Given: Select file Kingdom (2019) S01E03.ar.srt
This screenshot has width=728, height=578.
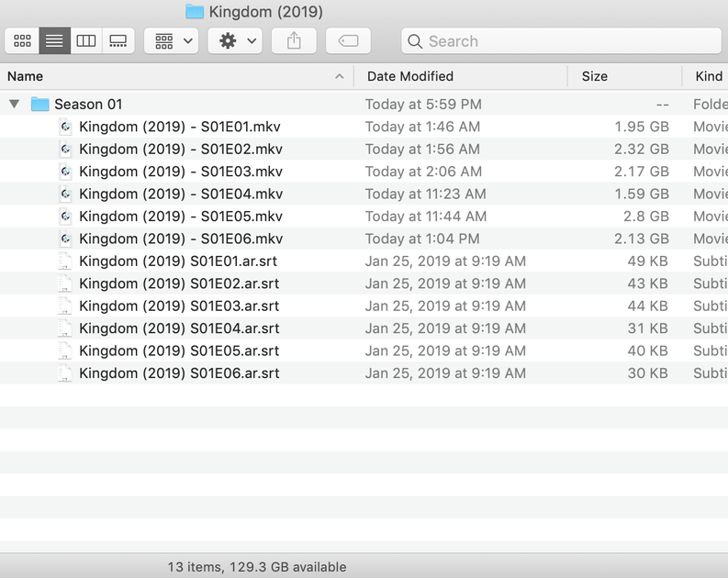Looking at the screenshot, I should tap(179, 306).
